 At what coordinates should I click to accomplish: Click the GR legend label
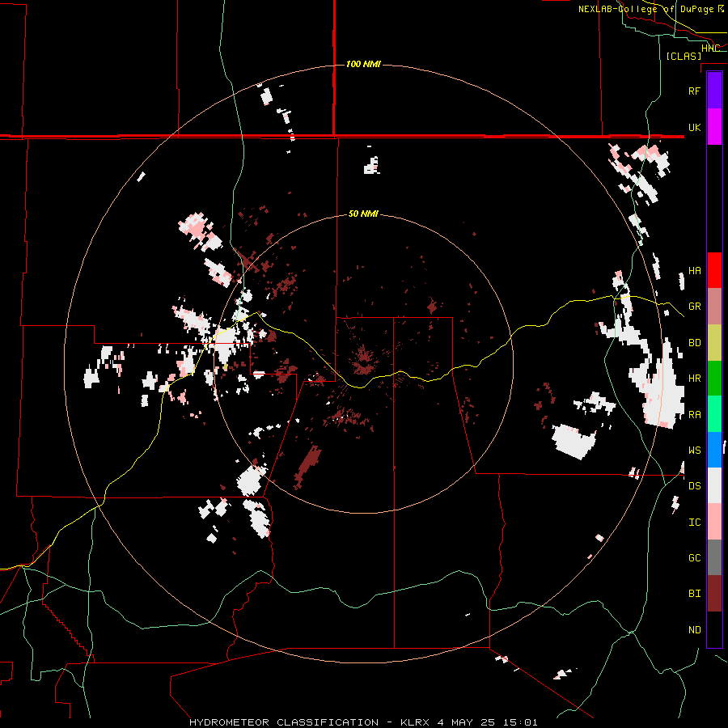(x=694, y=307)
